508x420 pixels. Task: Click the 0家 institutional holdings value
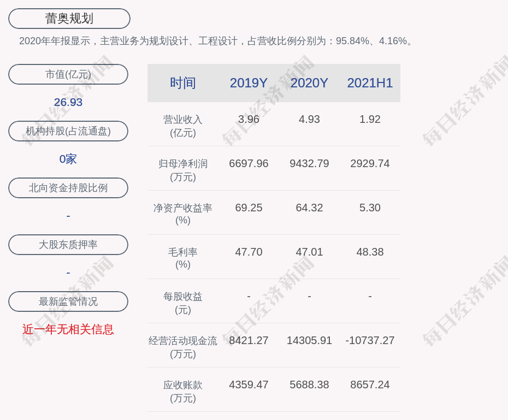pyautogui.click(x=68, y=159)
